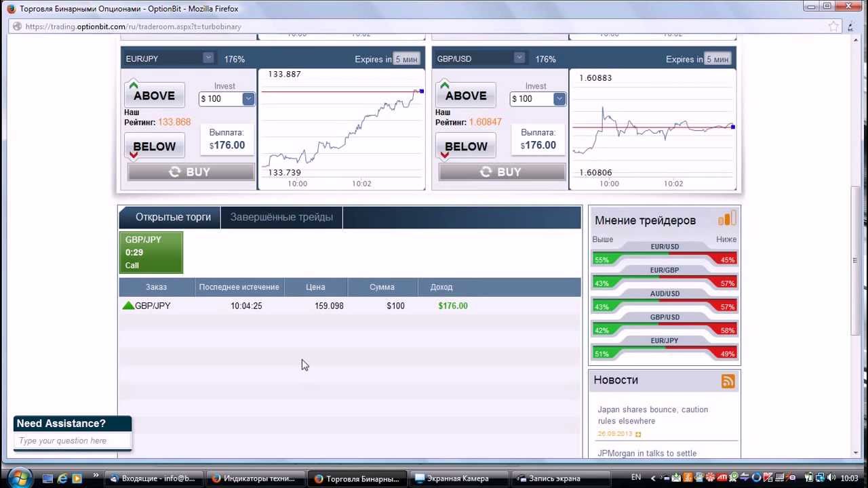Click the bar chart icon in Мнение трейдеров

coord(727,218)
